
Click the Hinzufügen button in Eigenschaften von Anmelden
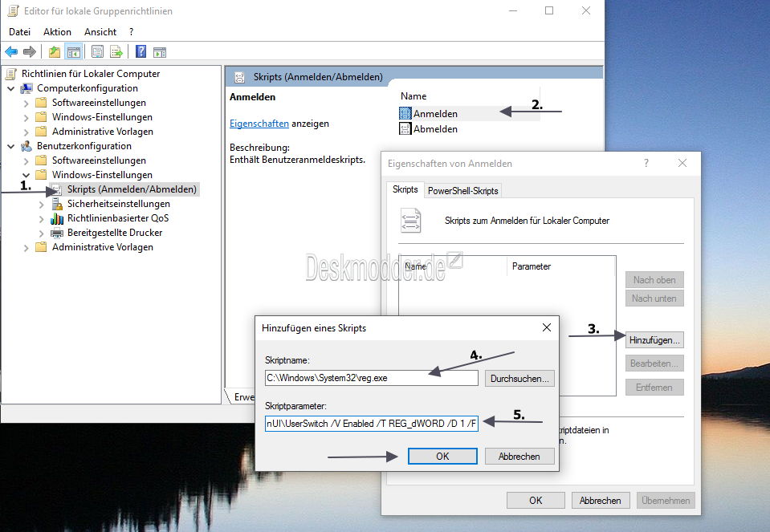[654, 339]
